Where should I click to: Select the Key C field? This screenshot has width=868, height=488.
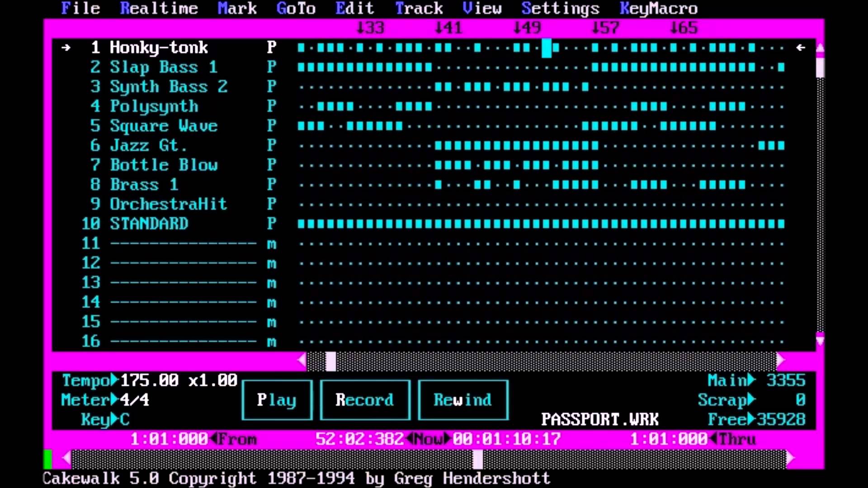[x=125, y=420]
